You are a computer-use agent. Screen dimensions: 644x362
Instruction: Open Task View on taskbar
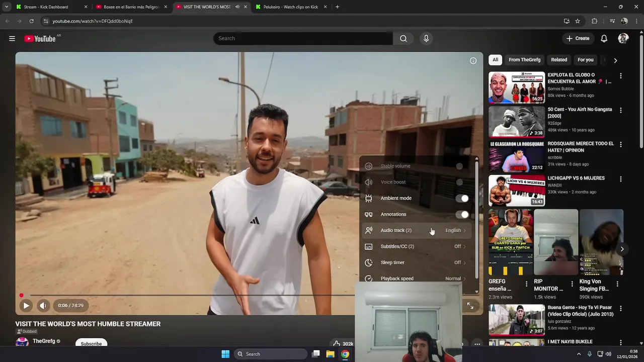315,354
